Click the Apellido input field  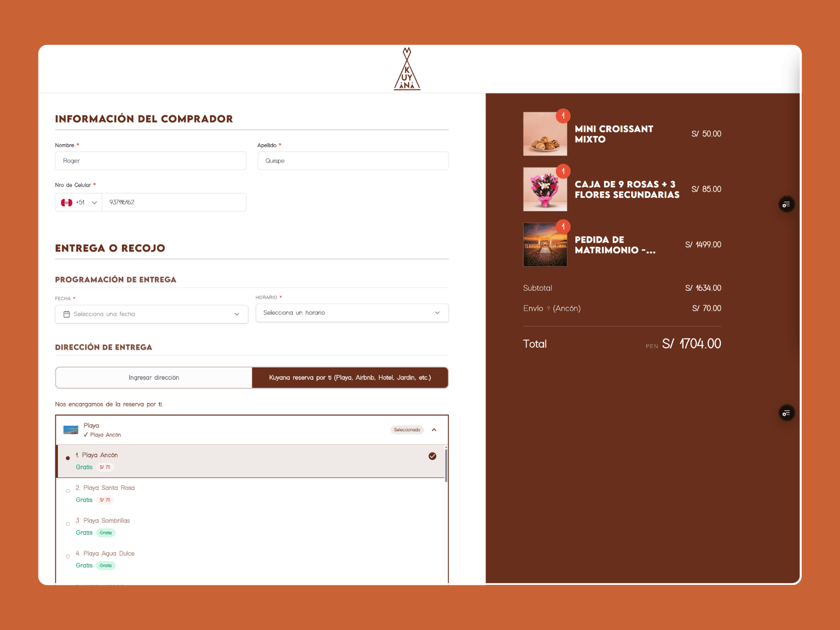click(353, 161)
